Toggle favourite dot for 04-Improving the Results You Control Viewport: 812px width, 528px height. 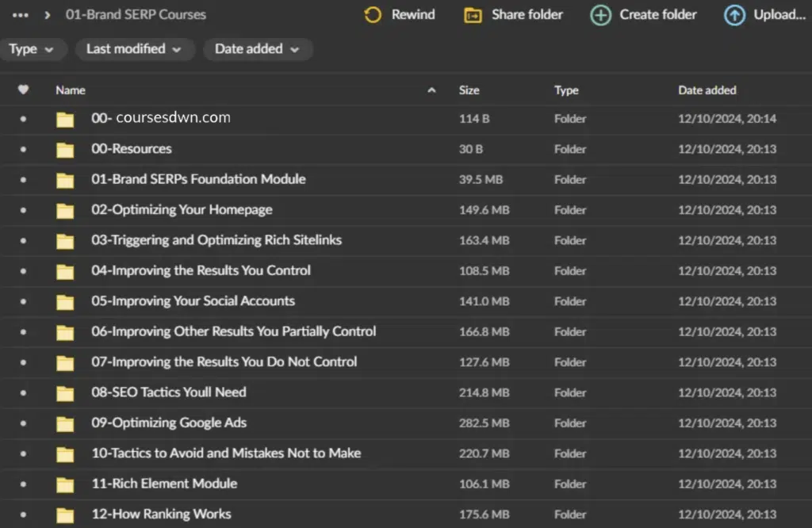[x=23, y=270]
